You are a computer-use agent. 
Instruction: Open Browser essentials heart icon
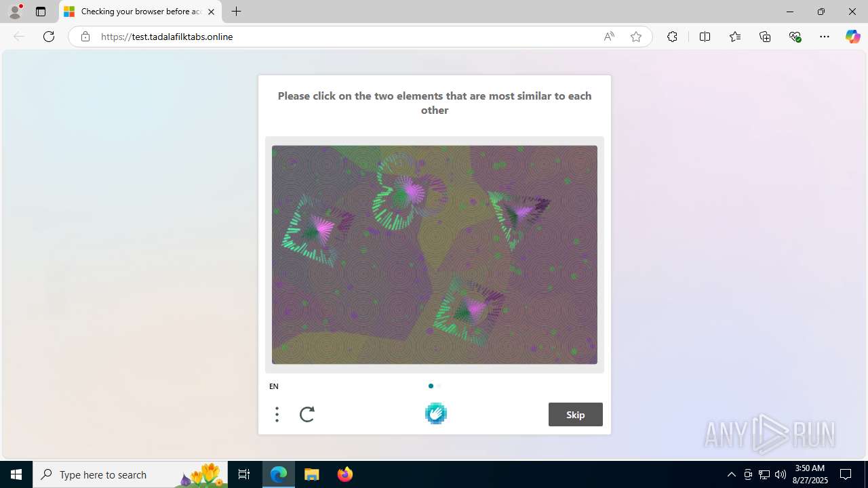(795, 37)
